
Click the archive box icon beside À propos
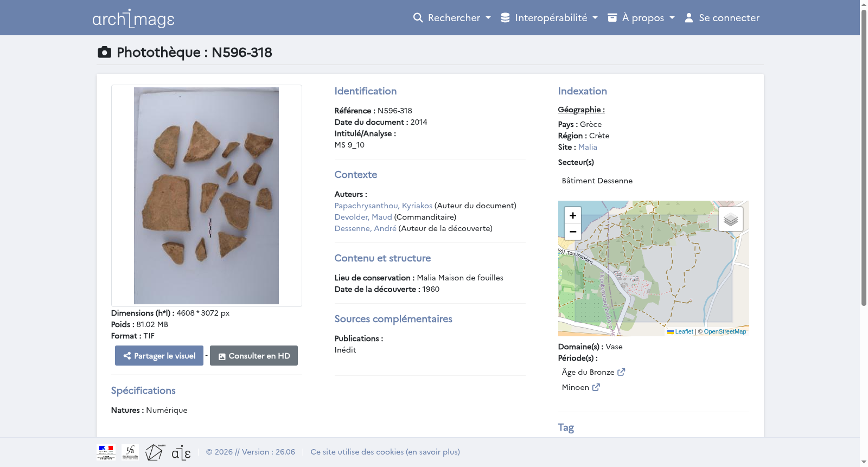pyautogui.click(x=612, y=18)
